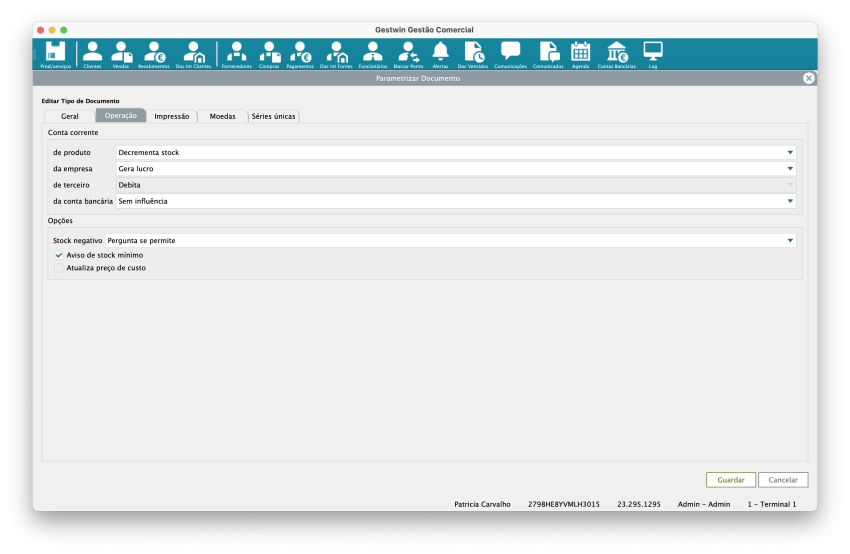Image resolution: width=850 pixels, height=554 pixels.
Task: Open the Clientes module
Action: (x=92, y=53)
